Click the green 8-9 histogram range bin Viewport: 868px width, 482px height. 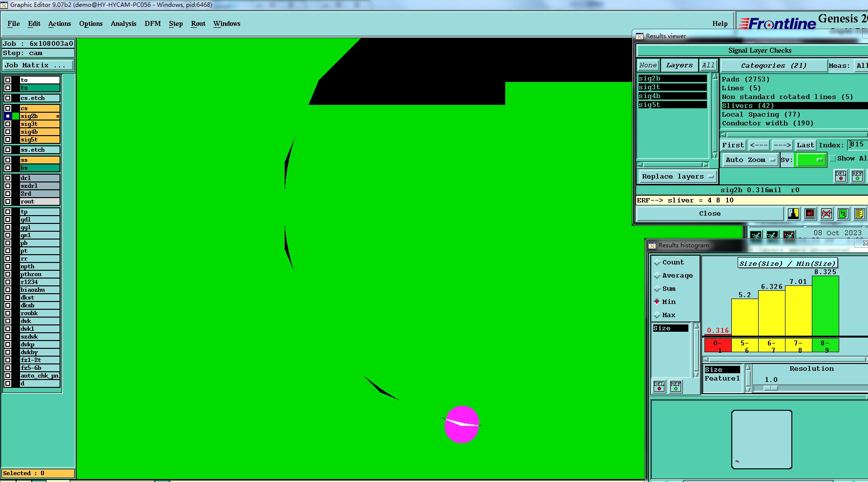(825, 346)
